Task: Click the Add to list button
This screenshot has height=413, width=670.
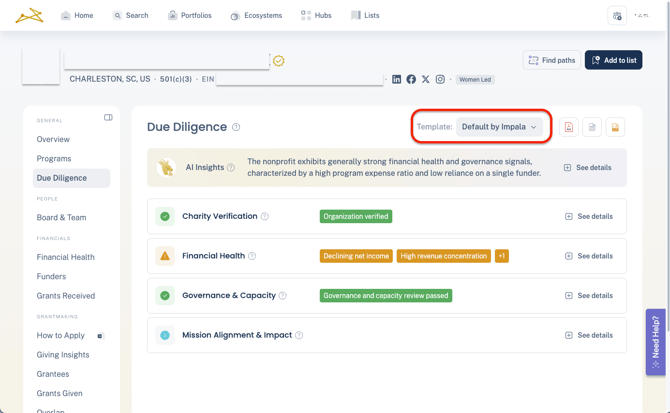Action: [613, 60]
